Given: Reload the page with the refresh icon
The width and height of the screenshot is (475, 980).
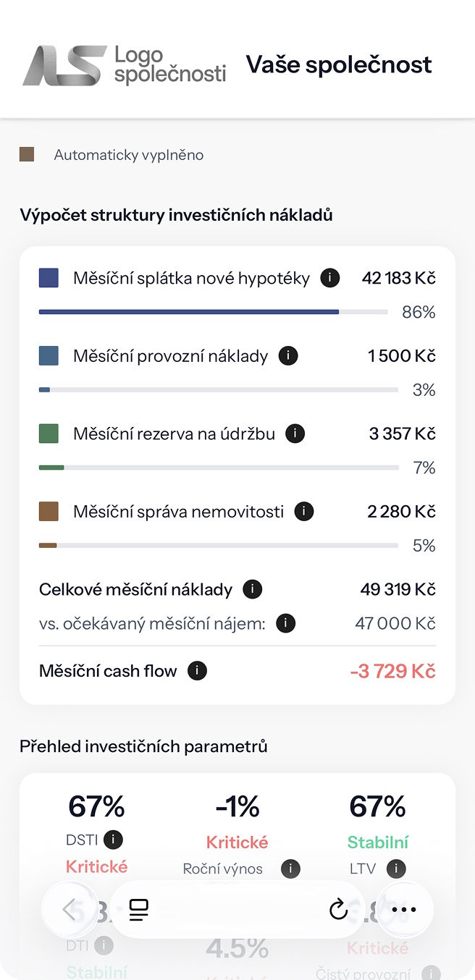Looking at the screenshot, I should point(338,910).
